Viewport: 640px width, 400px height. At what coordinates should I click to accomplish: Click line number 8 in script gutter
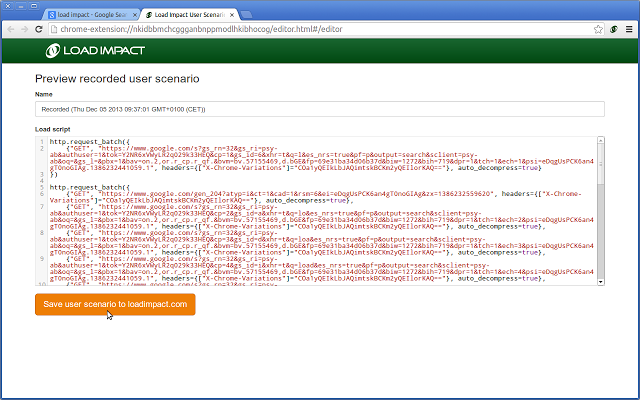(42, 233)
